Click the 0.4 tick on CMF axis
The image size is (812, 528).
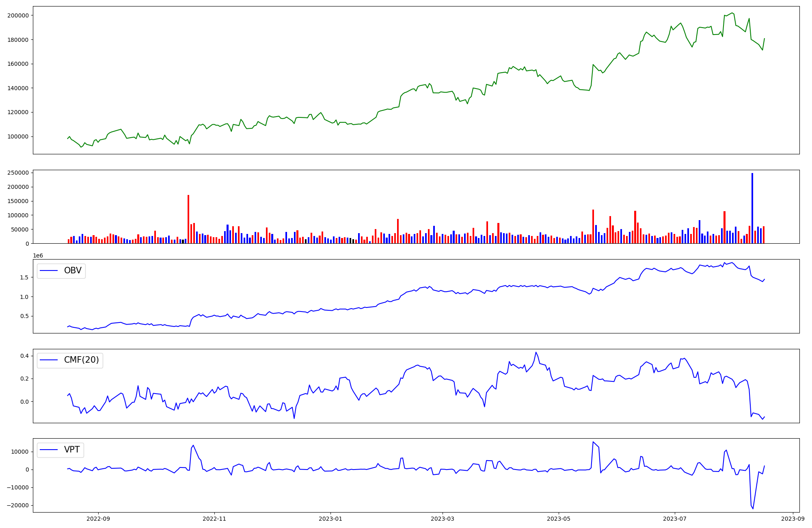pyautogui.click(x=24, y=356)
